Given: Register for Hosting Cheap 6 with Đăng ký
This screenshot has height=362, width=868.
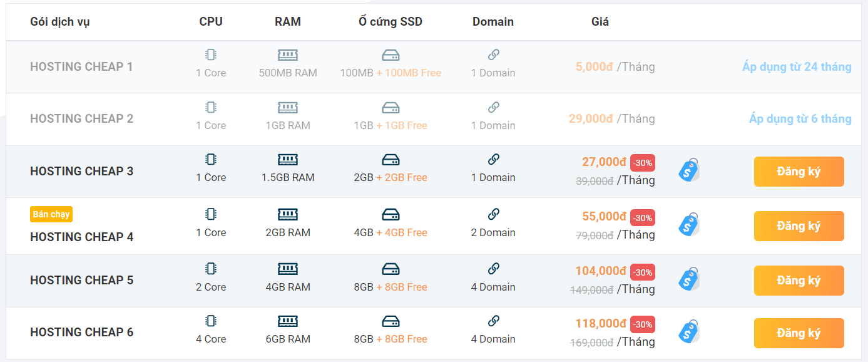Looking at the screenshot, I should [799, 333].
